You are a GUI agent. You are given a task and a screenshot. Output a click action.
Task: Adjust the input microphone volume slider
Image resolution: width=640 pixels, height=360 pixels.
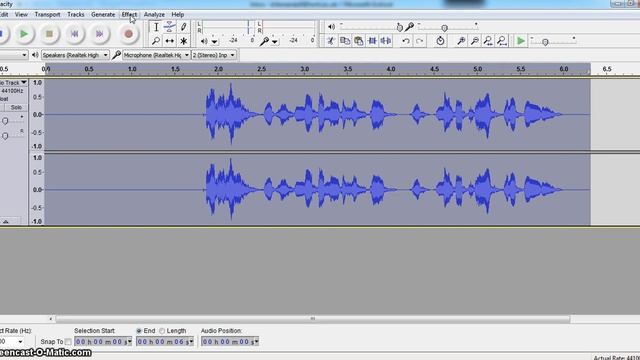[448, 27]
